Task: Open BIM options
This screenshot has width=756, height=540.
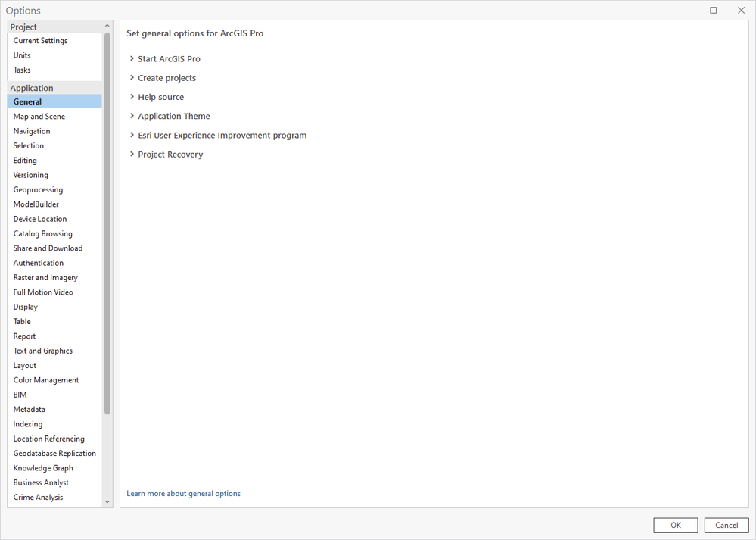Action: (54, 395)
